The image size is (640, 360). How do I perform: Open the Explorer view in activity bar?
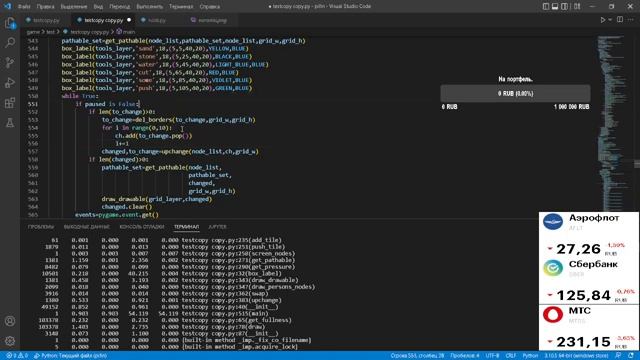[10, 23]
